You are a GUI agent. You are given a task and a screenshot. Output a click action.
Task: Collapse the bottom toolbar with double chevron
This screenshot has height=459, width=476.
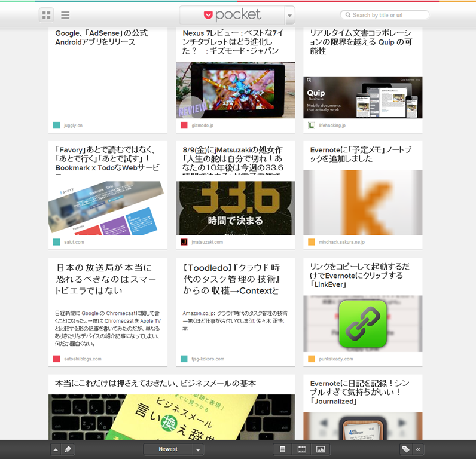click(418, 449)
